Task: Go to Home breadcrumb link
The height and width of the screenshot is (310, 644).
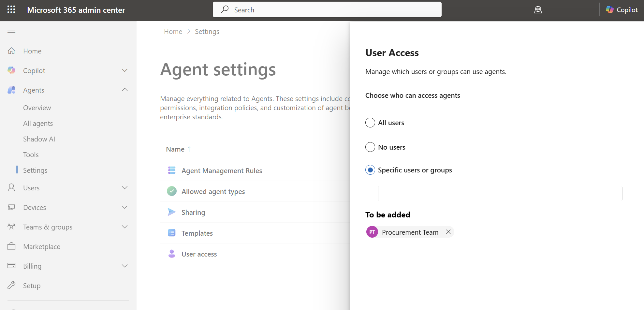Action: click(173, 32)
